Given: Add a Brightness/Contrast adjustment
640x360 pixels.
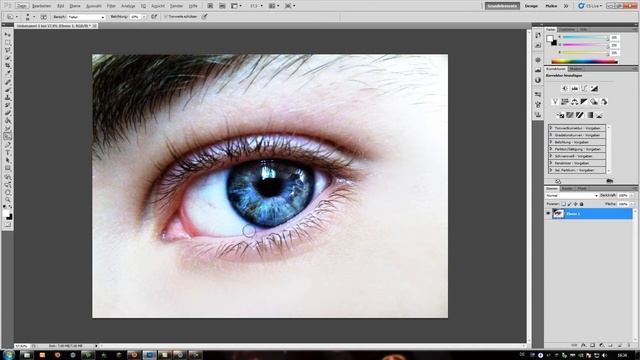Looking at the screenshot, I should 565,88.
